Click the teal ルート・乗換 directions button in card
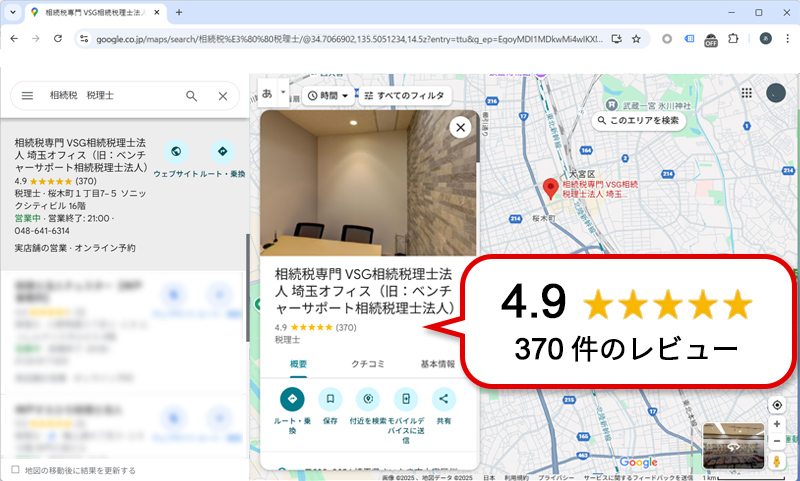 point(292,399)
